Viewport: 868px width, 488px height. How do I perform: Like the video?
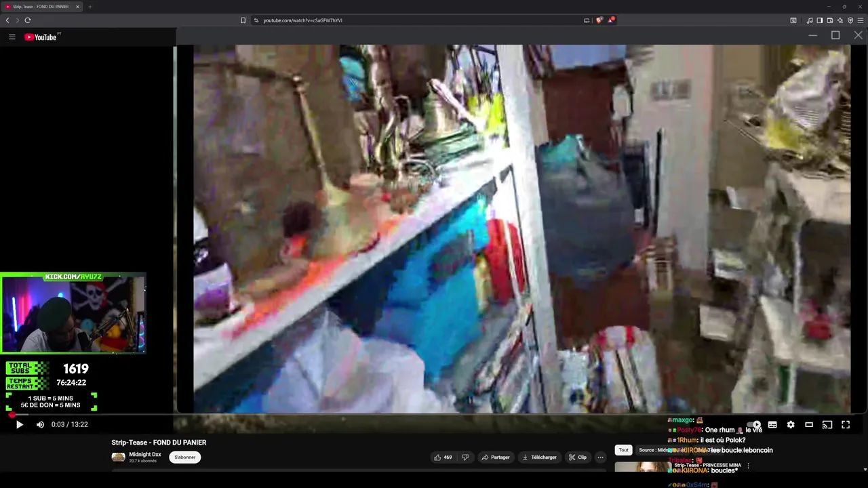pyautogui.click(x=443, y=457)
